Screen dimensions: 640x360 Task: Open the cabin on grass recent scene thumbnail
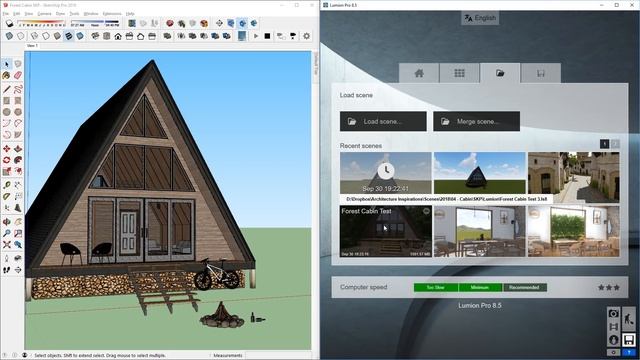tap(480, 173)
